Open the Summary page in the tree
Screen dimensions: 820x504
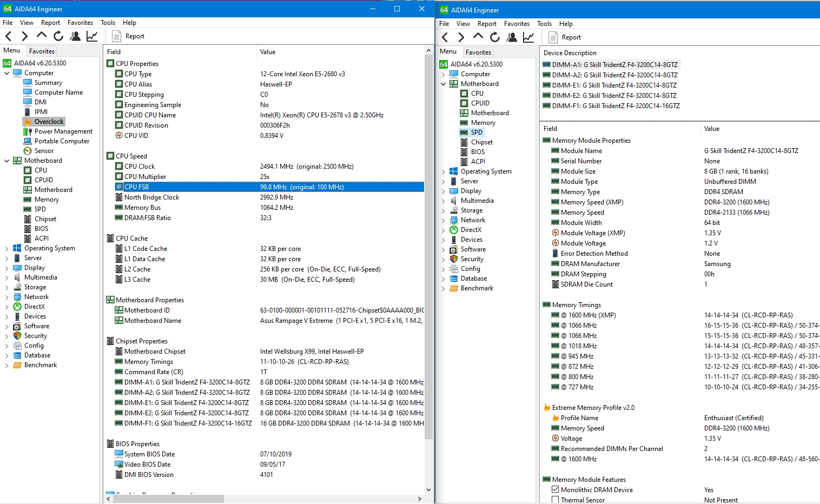click(x=48, y=83)
